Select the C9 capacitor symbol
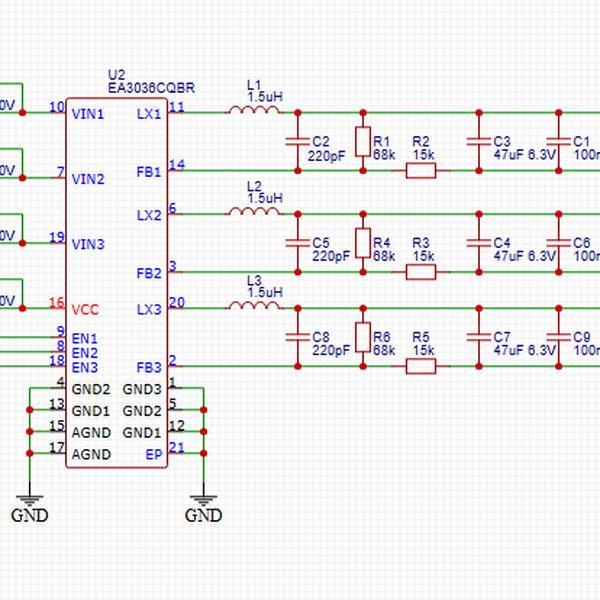 coord(559,337)
